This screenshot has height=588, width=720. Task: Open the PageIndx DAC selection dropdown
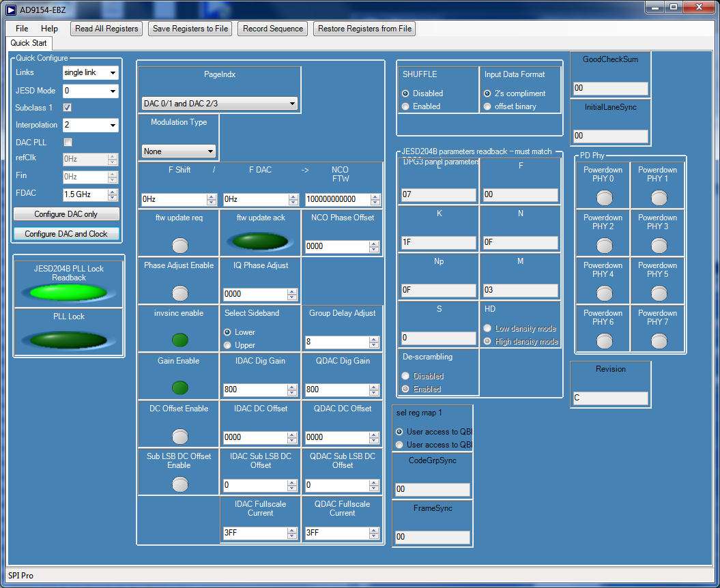click(220, 104)
